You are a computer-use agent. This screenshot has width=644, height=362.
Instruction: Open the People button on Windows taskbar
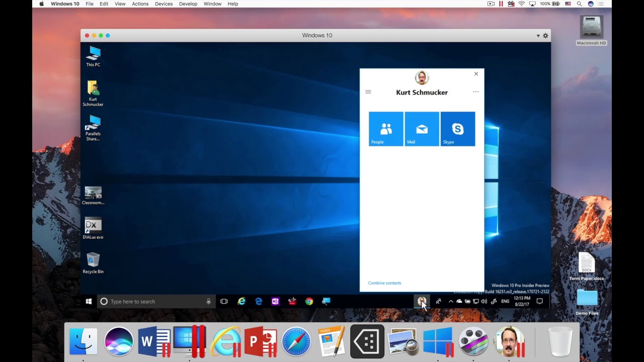pos(439,301)
